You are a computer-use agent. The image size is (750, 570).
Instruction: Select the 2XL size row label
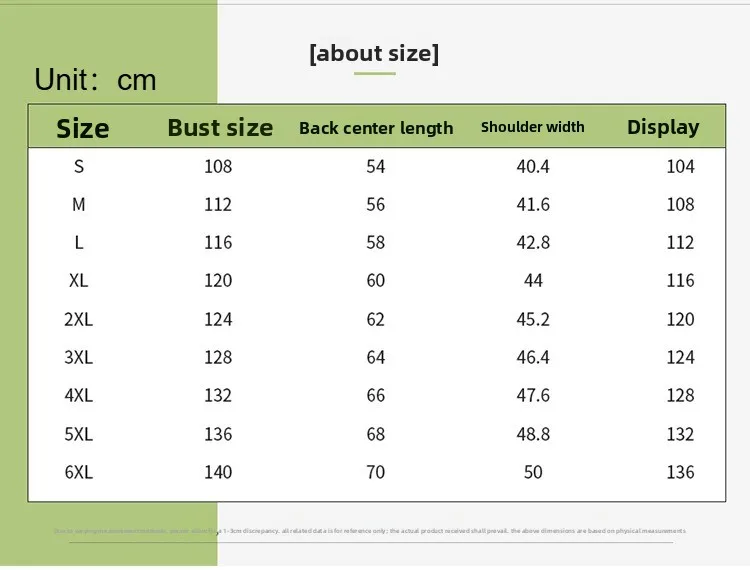pyautogui.click(x=78, y=319)
